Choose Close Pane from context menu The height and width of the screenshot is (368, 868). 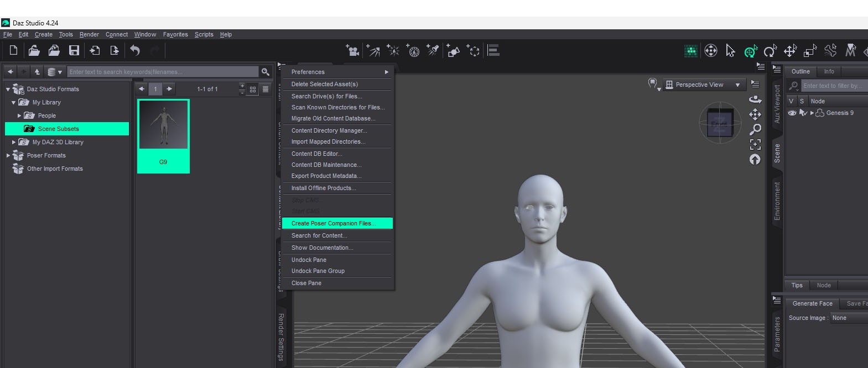point(337,283)
